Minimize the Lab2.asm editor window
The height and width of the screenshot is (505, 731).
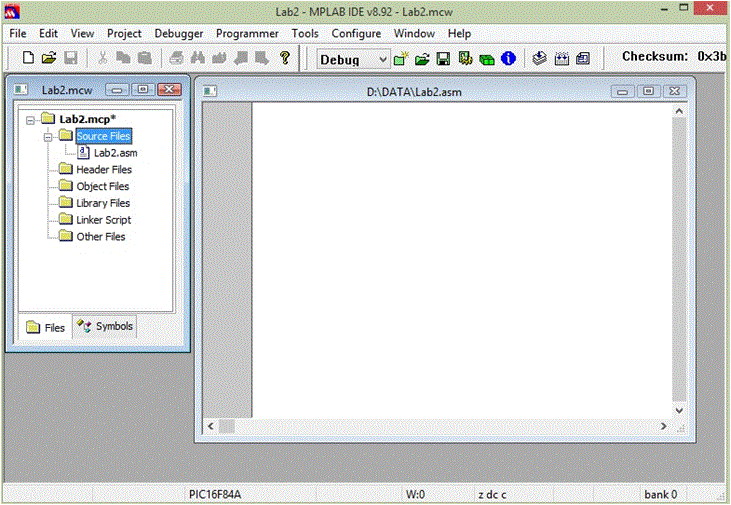622,91
